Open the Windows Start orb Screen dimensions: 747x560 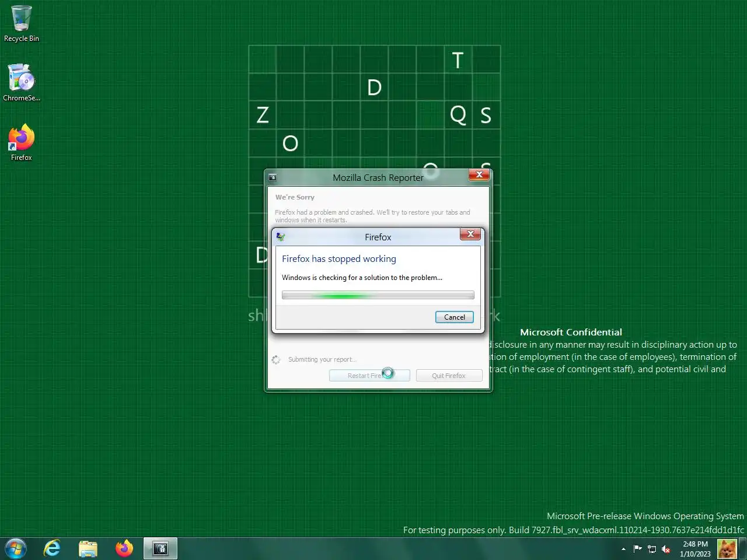15,548
